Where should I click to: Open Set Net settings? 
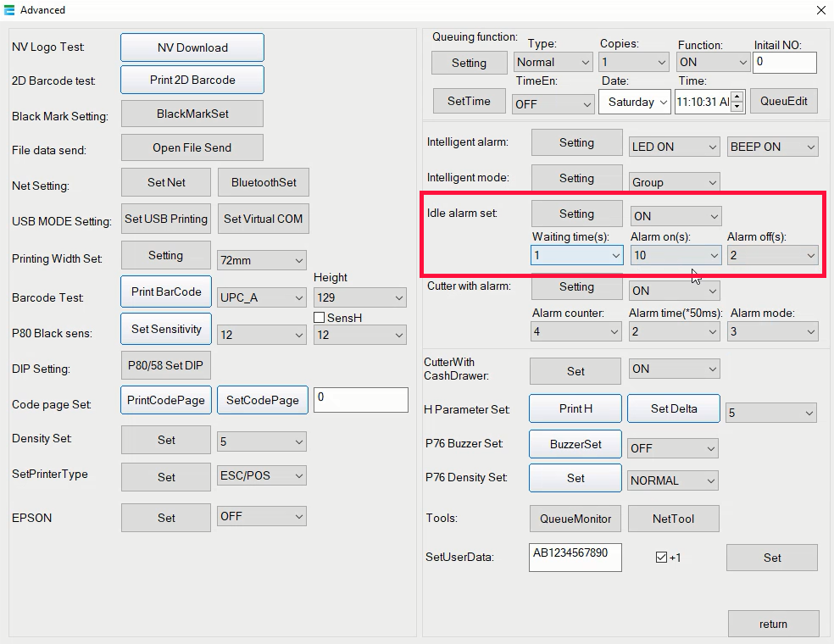pyautogui.click(x=166, y=182)
